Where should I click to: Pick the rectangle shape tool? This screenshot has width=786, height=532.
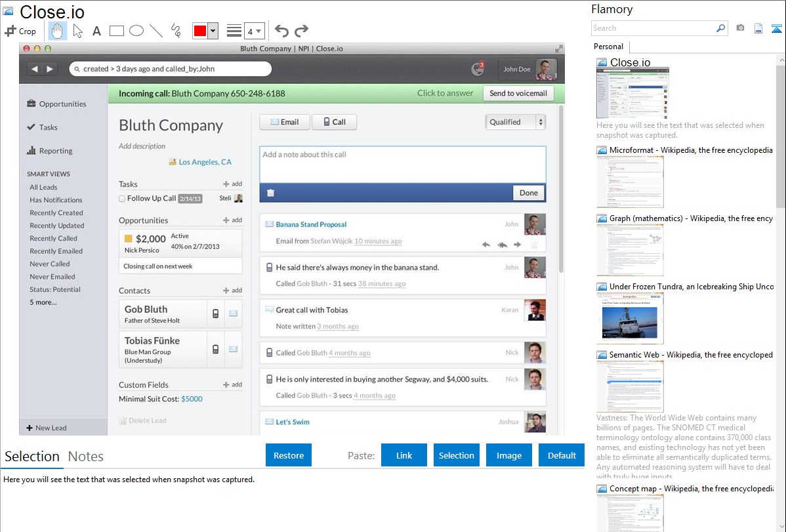coord(116,31)
